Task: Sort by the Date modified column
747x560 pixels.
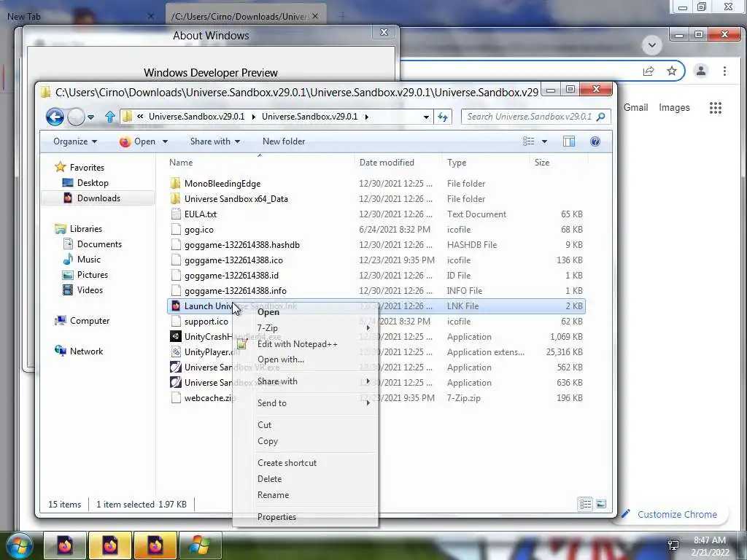Action: (387, 163)
